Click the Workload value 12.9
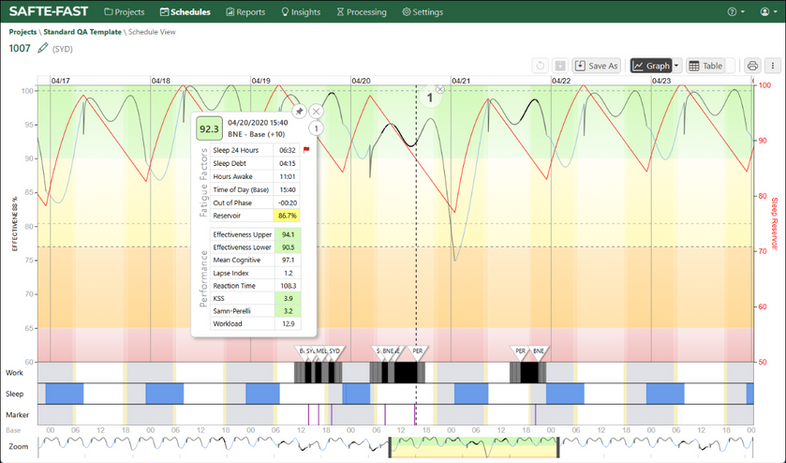This screenshot has width=786, height=463. 288,324
